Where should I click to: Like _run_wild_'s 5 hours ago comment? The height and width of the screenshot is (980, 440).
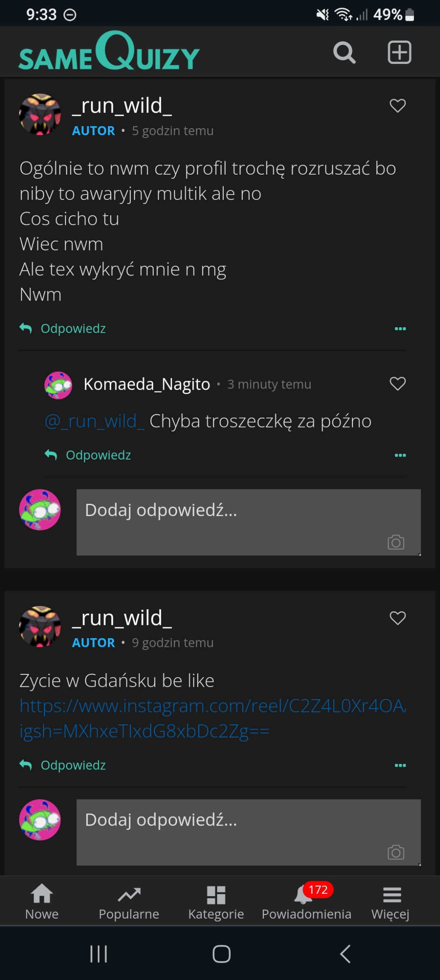(398, 106)
